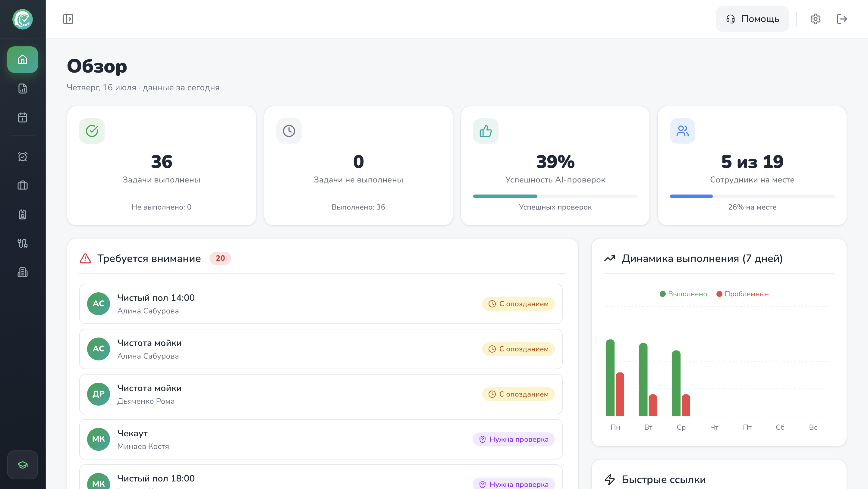
Task: Click the employees on-site progress bar
Action: click(x=752, y=196)
